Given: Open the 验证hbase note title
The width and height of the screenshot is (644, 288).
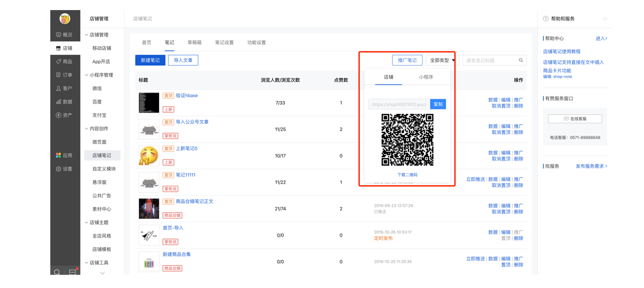Looking at the screenshot, I should (187, 96).
